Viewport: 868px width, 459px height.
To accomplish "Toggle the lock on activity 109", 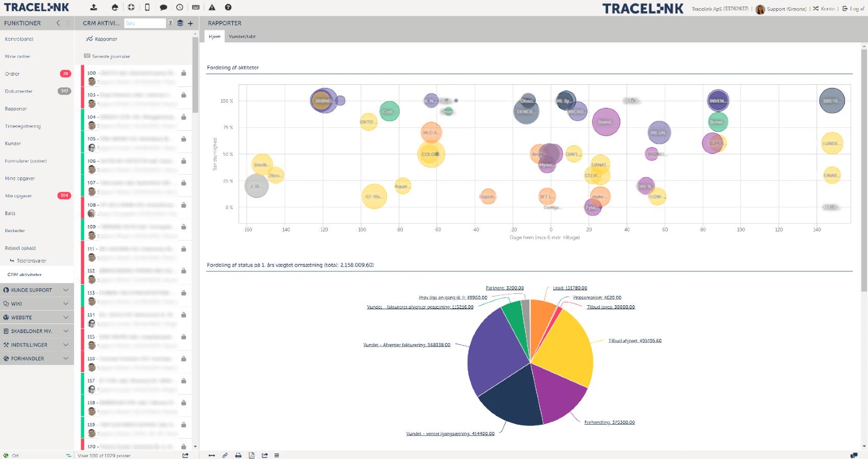I will pyautogui.click(x=183, y=227).
